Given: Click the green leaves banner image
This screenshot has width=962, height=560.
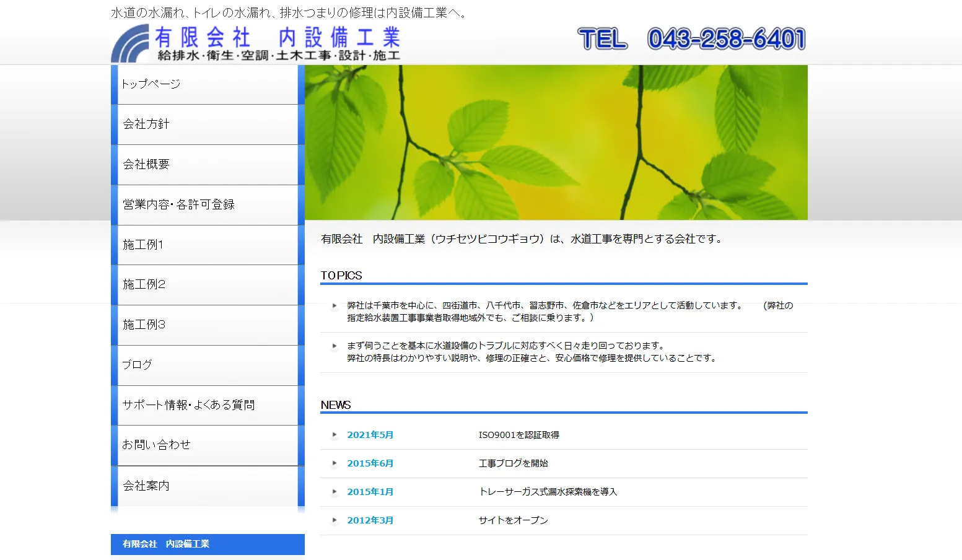Looking at the screenshot, I should tap(556, 142).
